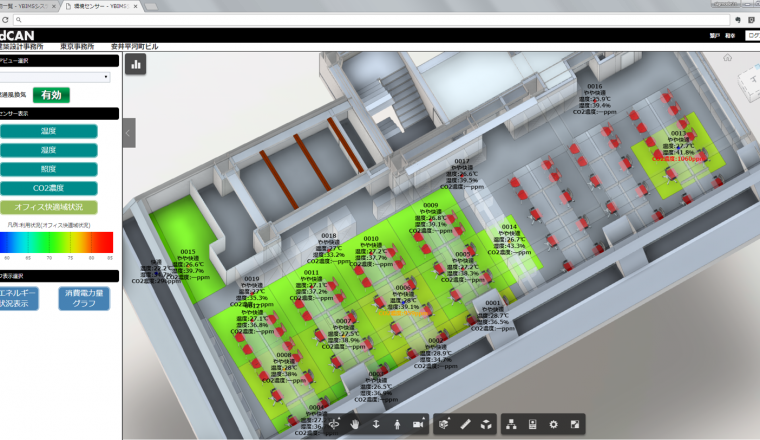The image size is (760, 440).
Task: Toggle the green 有効 ventilation switch
Action: click(50, 95)
